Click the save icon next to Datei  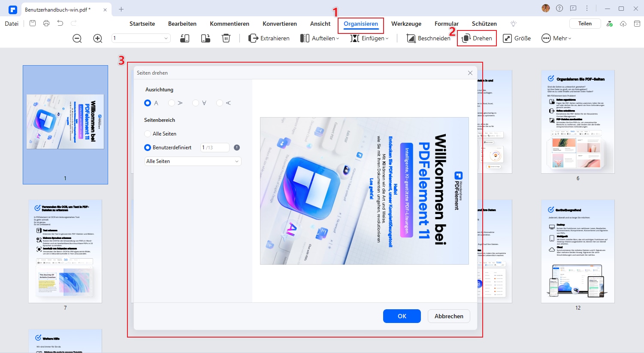point(33,24)
